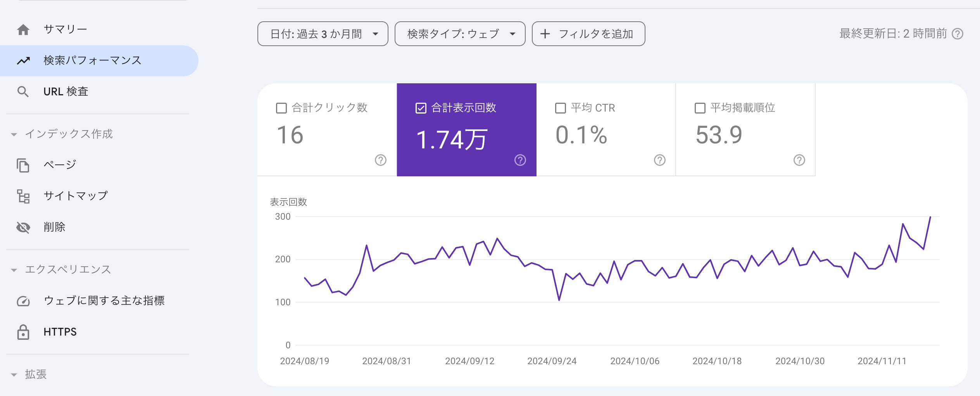The width and height of the screenshot is (980, 396).
Task: Open サイトマップ in the sidebar
Action: point(99,196)
